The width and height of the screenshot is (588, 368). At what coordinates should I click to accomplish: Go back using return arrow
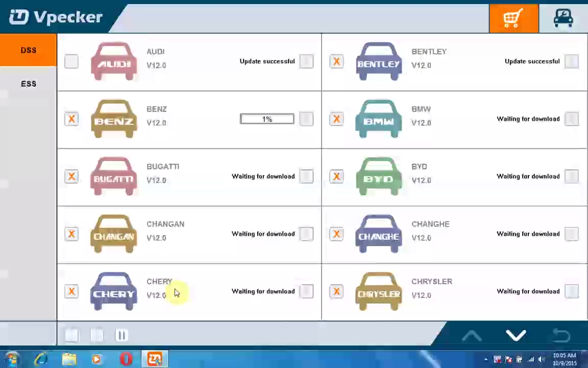point(561,335)
